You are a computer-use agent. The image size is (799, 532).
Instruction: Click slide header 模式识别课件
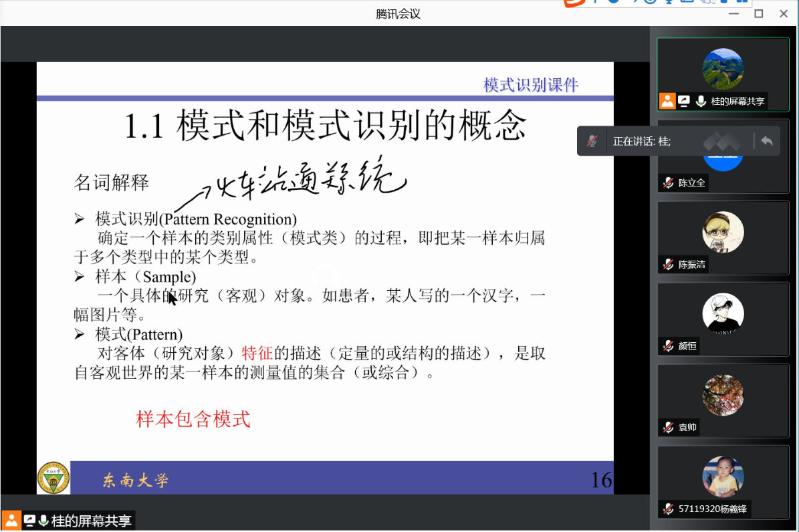pyautogui.click(x=530, y=85)
